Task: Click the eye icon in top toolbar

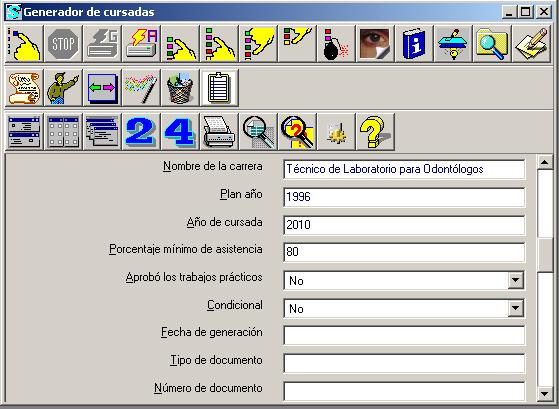Action: pyautogui.click(x=375, y=44)
